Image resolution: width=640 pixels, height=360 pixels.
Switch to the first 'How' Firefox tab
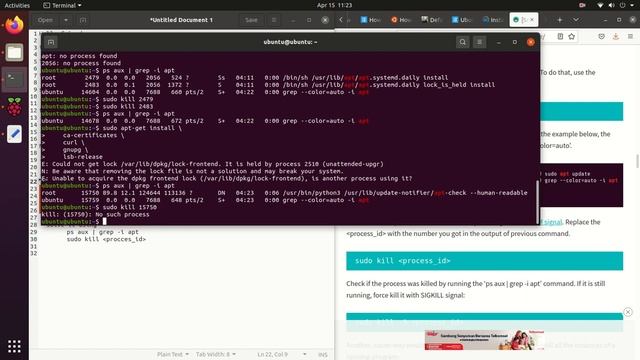coord(371,20)
